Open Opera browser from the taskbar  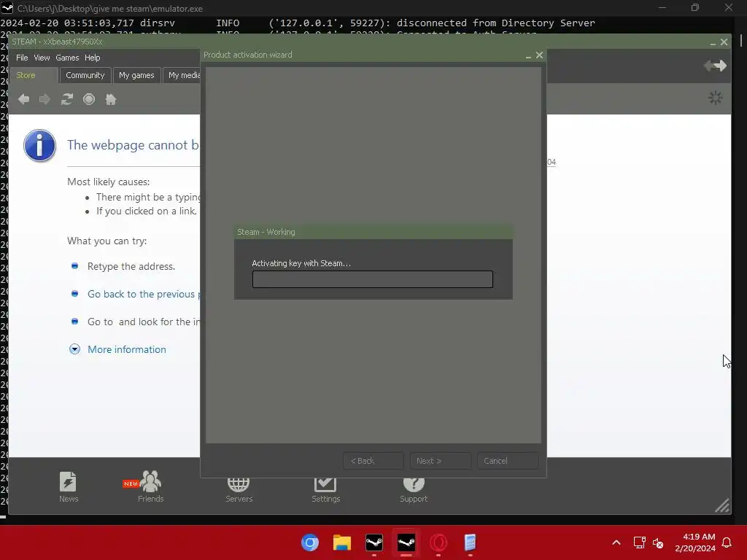pos(438,542)
